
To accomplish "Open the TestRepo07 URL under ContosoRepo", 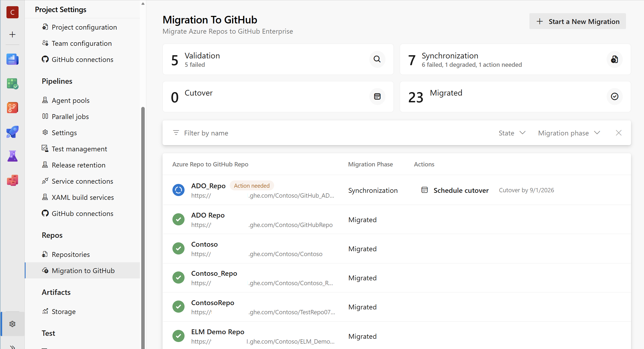I will coord(263,312).
